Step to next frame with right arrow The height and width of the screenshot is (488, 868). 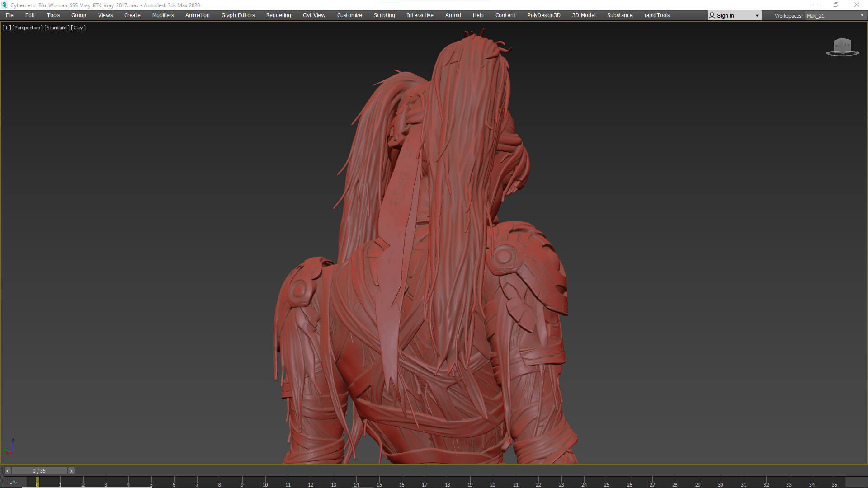[71, 471]
